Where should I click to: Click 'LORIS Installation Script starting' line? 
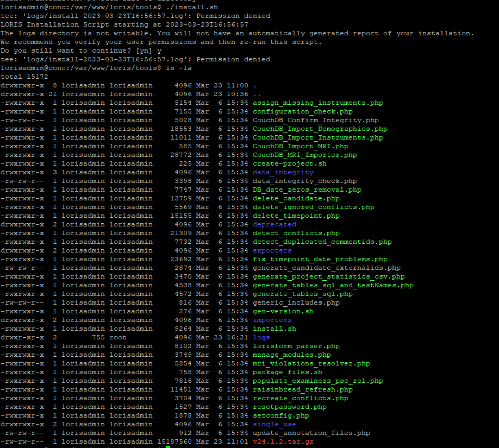tap(124, 25)
